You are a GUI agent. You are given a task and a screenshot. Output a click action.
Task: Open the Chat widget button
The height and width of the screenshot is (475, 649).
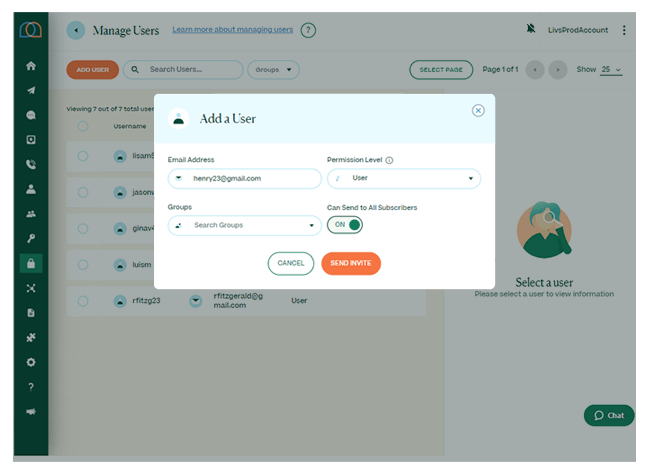609,415
